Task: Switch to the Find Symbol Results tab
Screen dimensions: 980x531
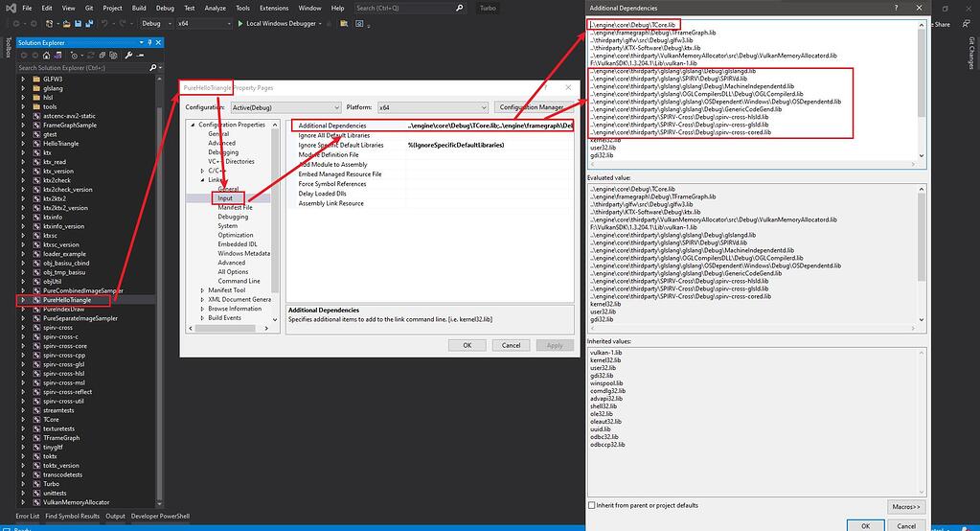Action: pos(72,516)
